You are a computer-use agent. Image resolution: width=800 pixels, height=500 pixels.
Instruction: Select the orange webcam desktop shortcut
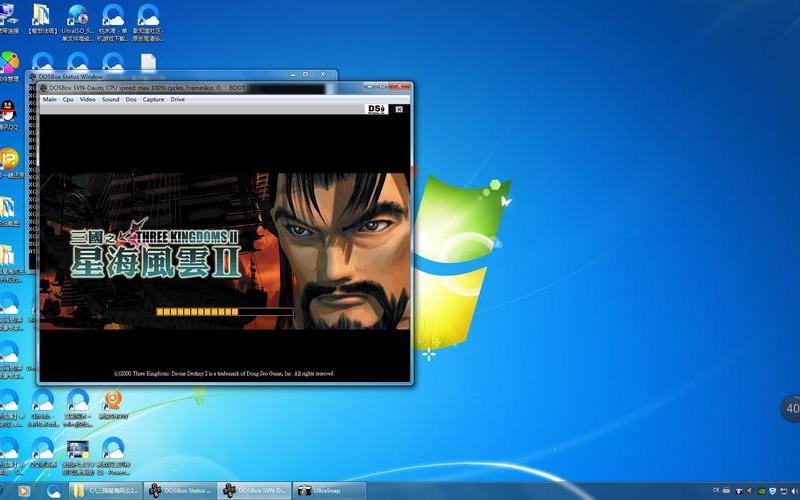(x=113, y=404)
